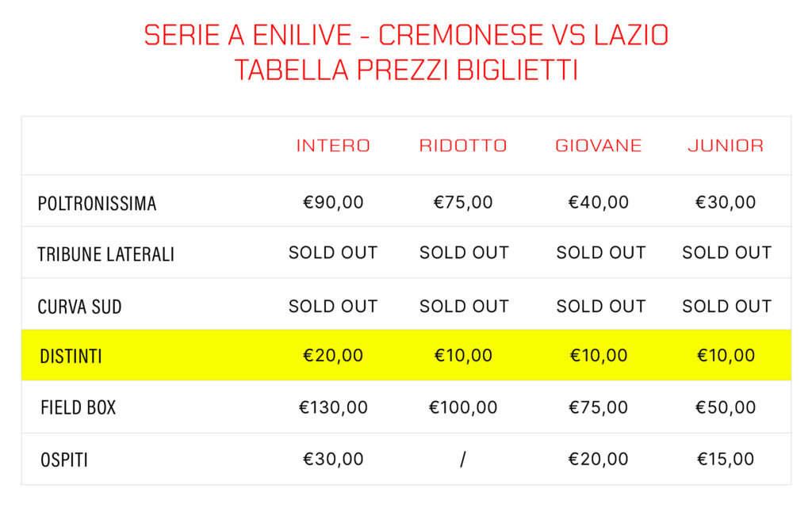Screen dimensions: 812x508
Task: Select the highlighted DISTINTI row label
Action: tap(71, 357)
